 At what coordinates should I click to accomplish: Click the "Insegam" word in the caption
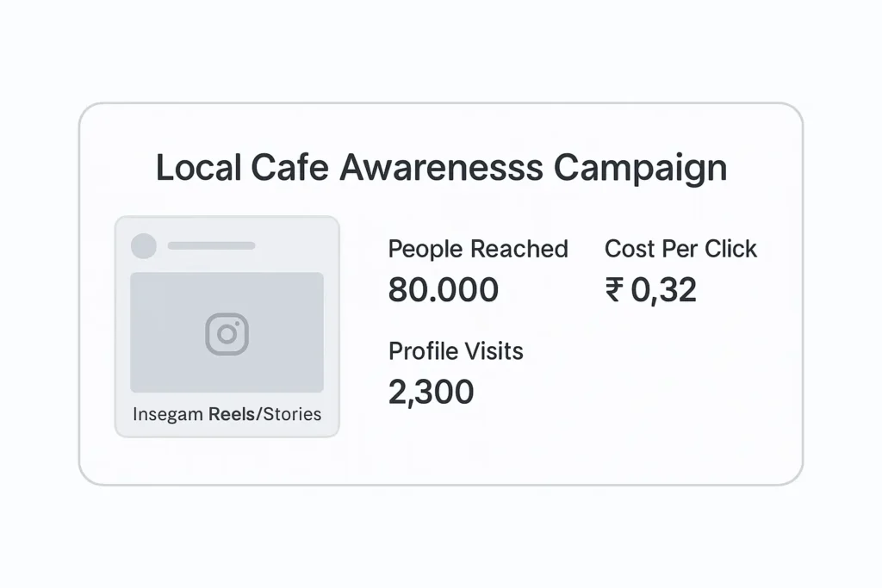click(169, 414)
